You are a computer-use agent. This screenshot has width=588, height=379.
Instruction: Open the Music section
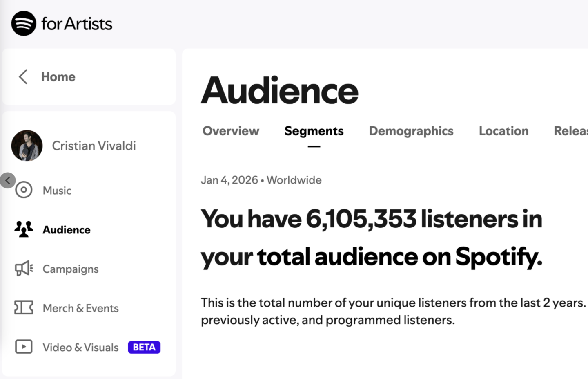[x=57, y=191]
